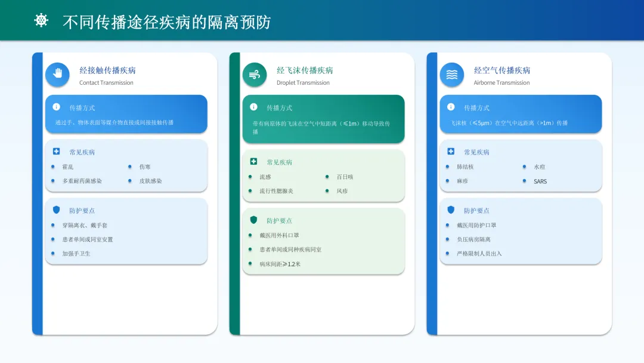Viewport: 644px width, 363px height.
Task: Click the disease item 肺结核
Action: (465, 167)
